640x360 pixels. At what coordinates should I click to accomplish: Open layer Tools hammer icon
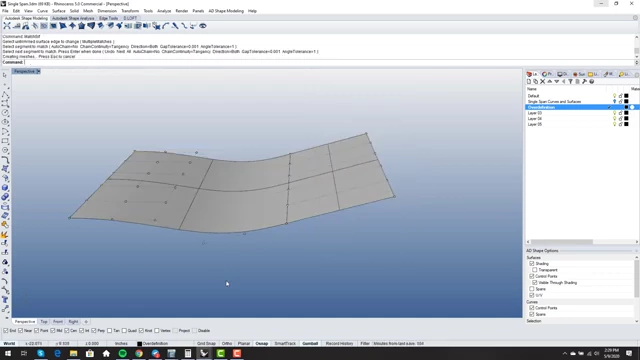tap(584, 82)
